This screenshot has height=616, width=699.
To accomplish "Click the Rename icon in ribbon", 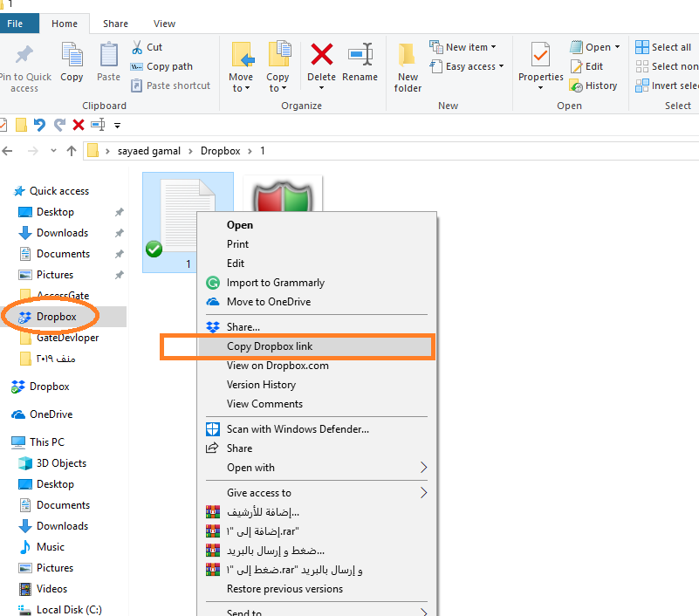I will [x=360, y=56].
